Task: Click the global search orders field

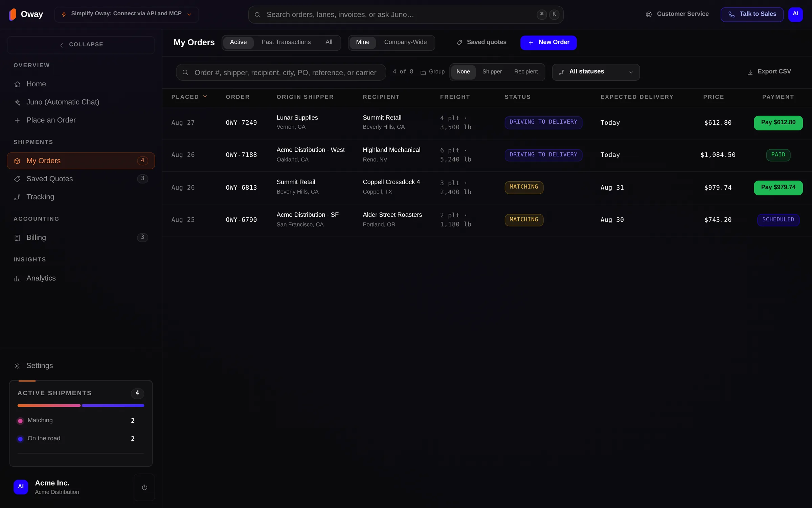Action: click(406, 15)
